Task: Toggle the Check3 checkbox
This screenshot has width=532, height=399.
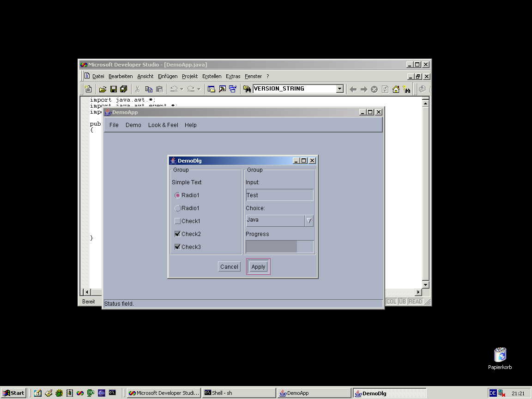Action: coord(177,247)
